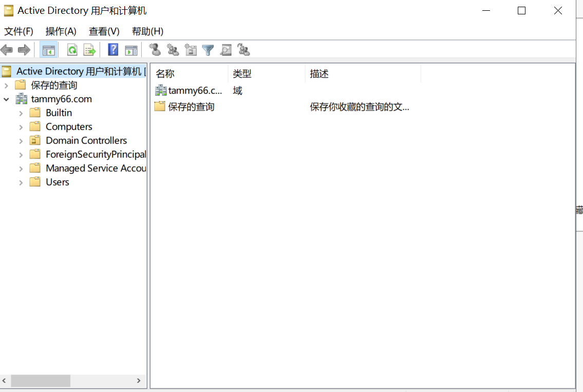Select the Computers container
This screenshot has height=392, width=583.
click(69, 127)
